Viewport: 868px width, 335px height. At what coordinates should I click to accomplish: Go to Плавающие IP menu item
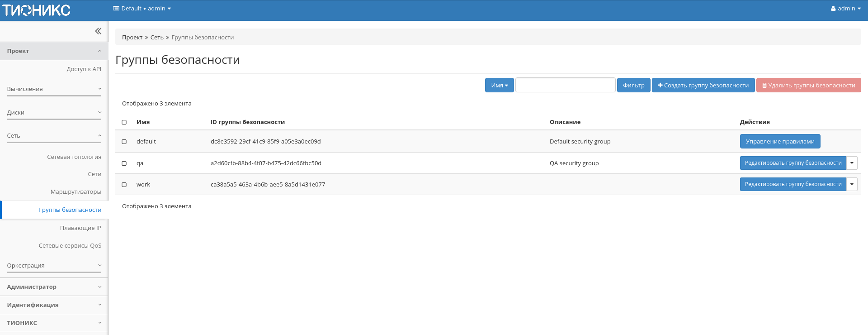(x=80, y=228)
